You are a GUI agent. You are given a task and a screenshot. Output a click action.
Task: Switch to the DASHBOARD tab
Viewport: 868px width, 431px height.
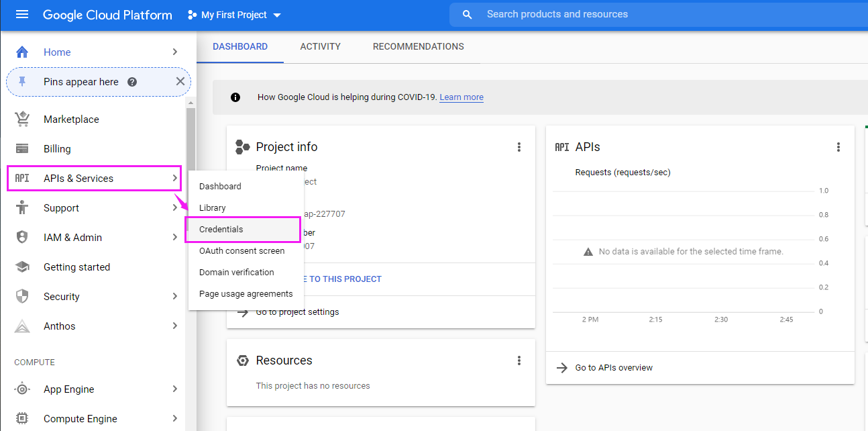240,47
